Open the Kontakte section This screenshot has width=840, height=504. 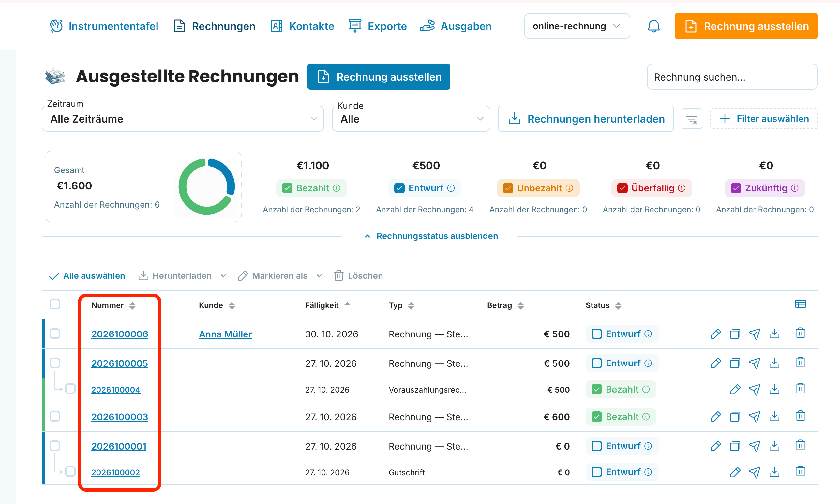[x=302, y=26]
